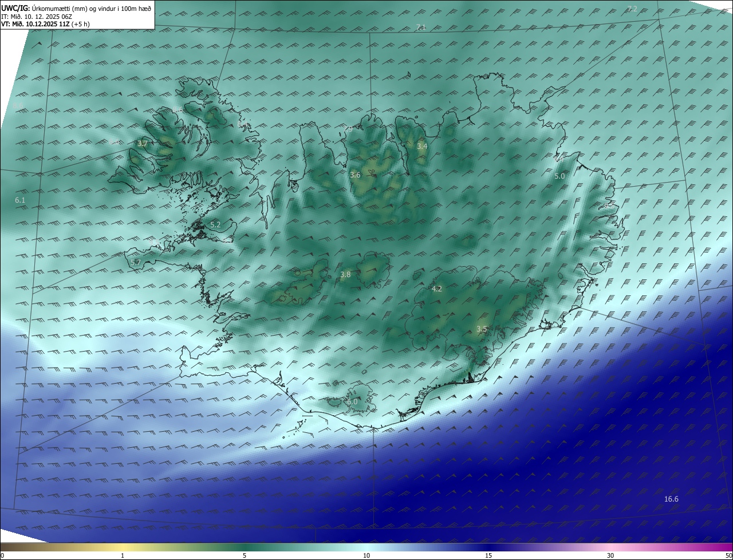Click the 5.7 value label on the map

point(136,263)
